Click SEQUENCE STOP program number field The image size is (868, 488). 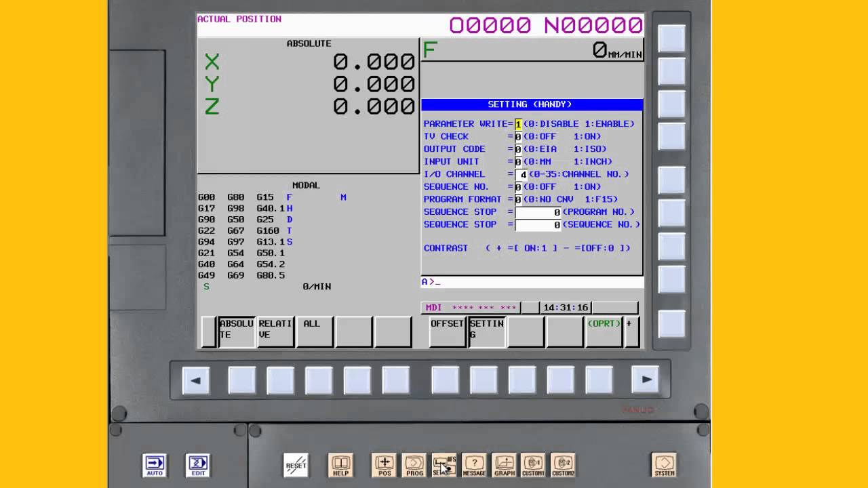[x=538, y=212]
